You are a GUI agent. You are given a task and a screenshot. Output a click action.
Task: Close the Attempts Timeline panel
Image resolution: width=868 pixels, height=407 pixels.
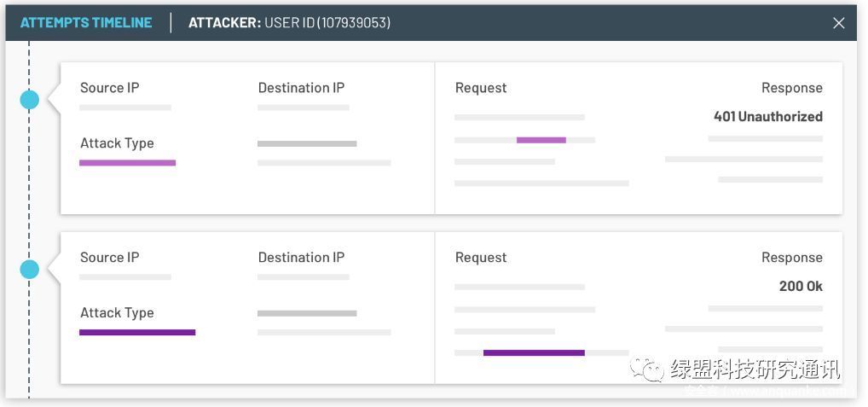838,23
